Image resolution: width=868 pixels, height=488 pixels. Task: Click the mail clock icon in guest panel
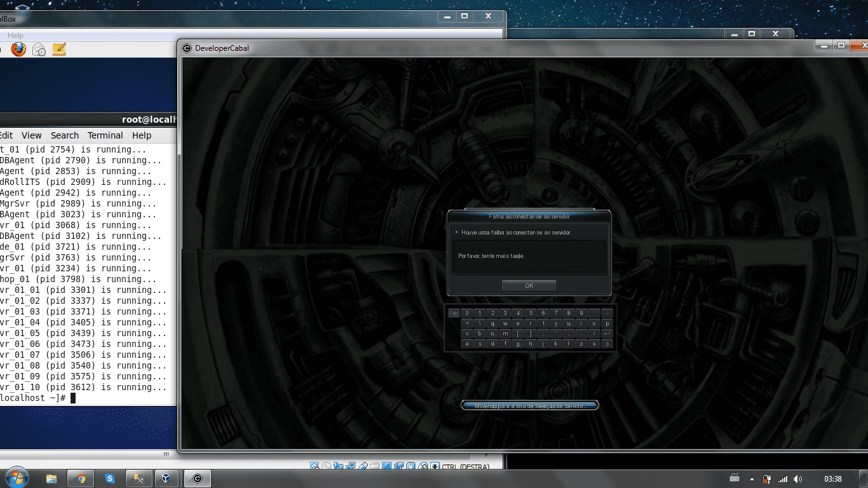pos(39,49)
